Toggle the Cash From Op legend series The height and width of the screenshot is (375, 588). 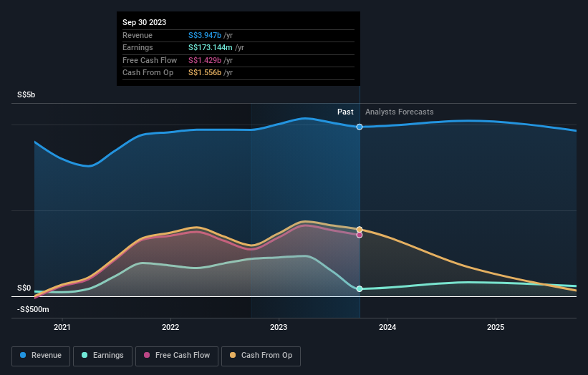[x=261, y=356]
